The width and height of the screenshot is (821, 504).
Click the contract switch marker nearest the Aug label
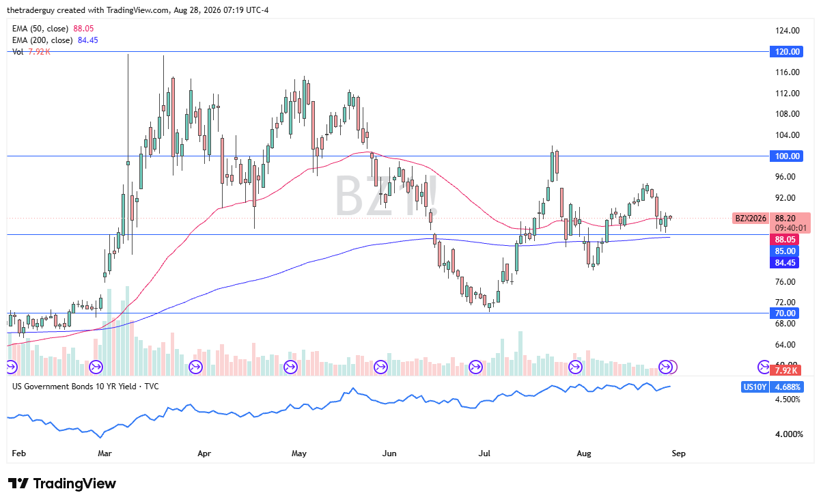tap(575, 367)
